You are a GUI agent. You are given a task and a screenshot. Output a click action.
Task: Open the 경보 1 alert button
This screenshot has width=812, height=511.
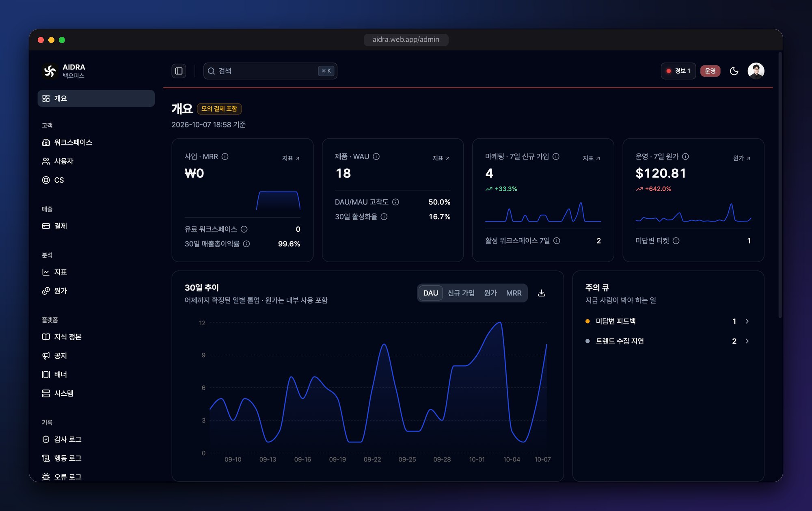coord(678,71)
